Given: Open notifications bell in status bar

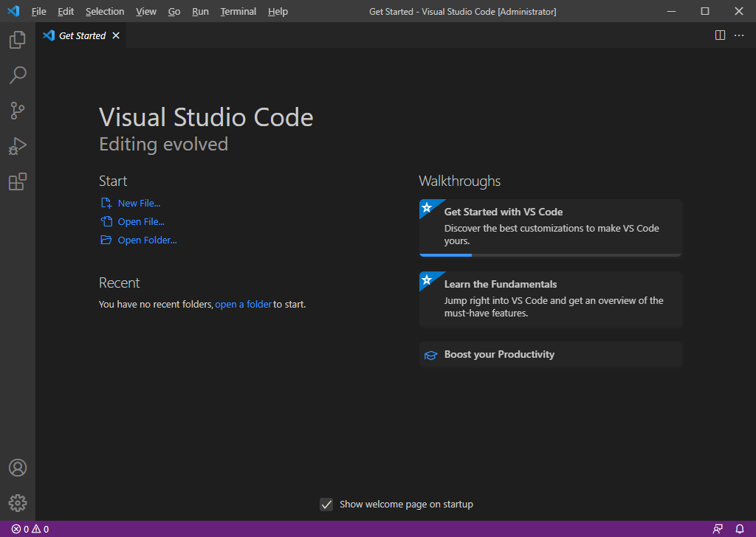Looking at the screenshot, I should click(x=740, y=529).
